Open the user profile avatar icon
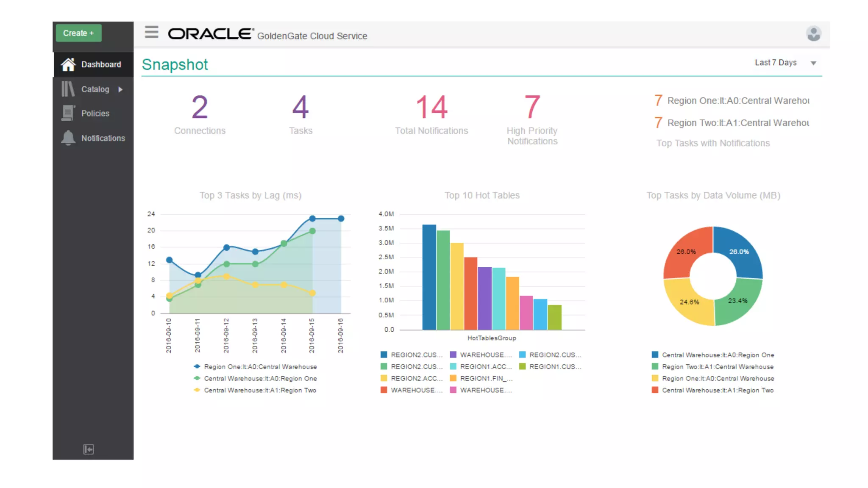 point(813,33)
